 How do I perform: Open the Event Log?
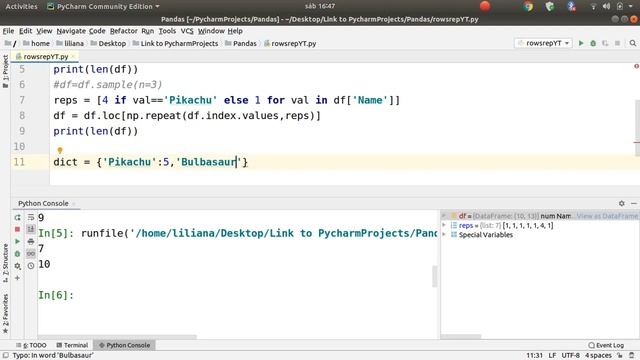click(x=606, y=345)
